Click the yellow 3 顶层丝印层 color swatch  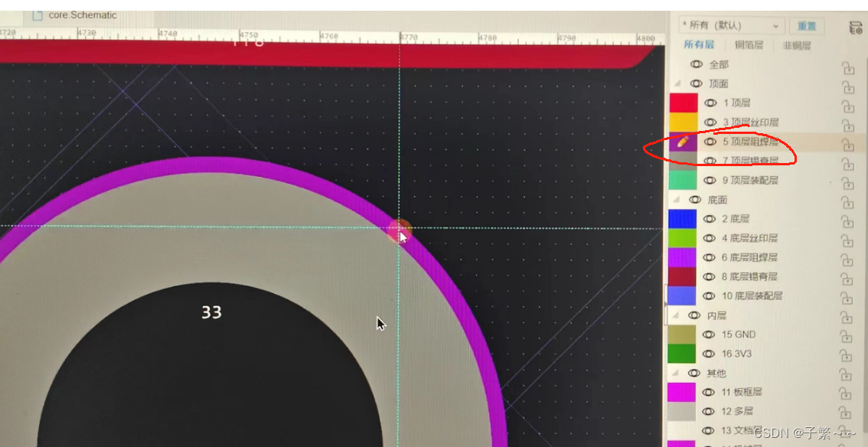coord(683,122)
